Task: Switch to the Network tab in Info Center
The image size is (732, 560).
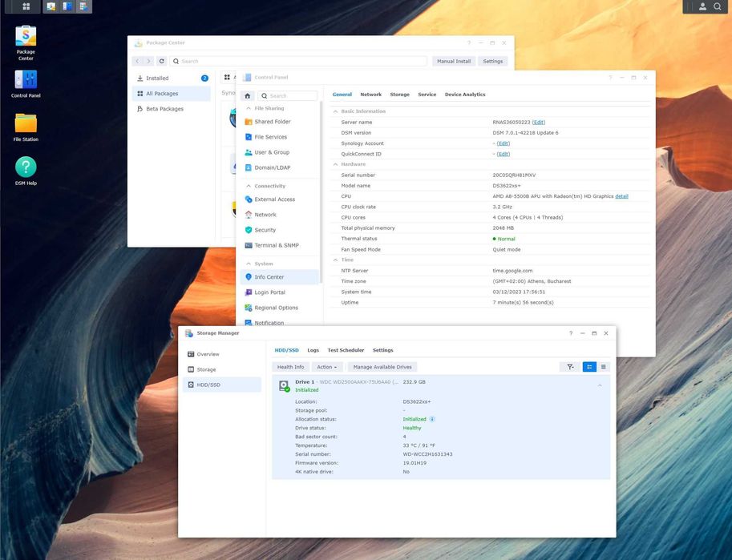Action: [x=370, y=95]
